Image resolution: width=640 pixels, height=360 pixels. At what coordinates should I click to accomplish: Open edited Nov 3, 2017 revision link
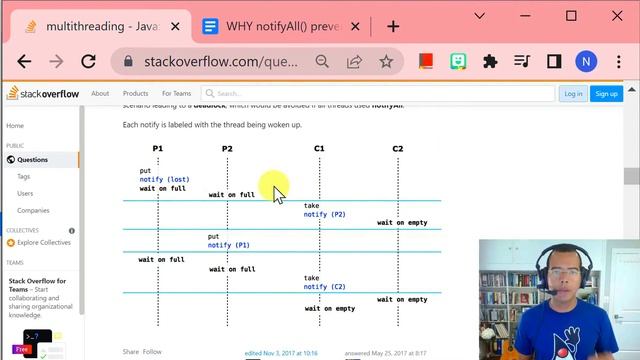pyautogui.click(x=281, y=353)
